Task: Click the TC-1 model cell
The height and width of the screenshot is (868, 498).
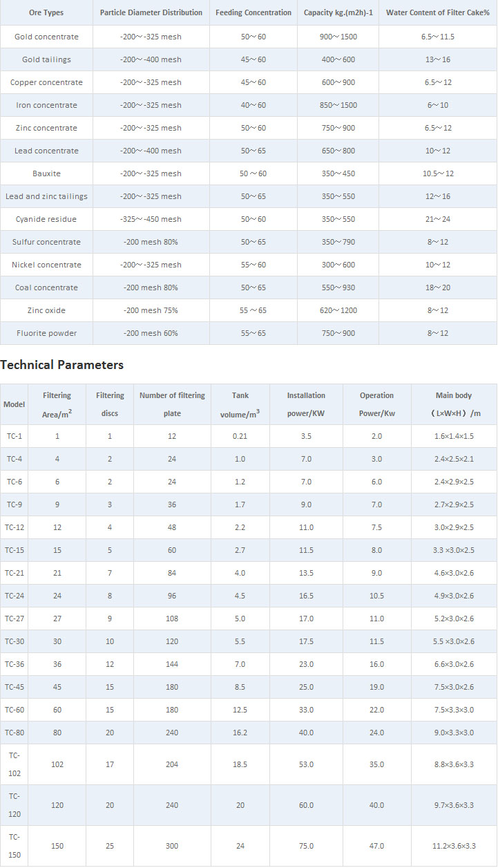Action: click(14, 436)
